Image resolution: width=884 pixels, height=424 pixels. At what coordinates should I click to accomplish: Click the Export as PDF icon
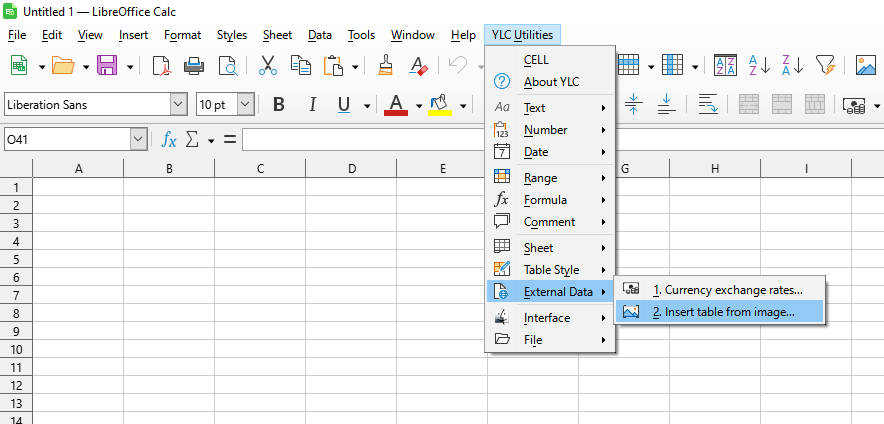click(x=161, y=66)
